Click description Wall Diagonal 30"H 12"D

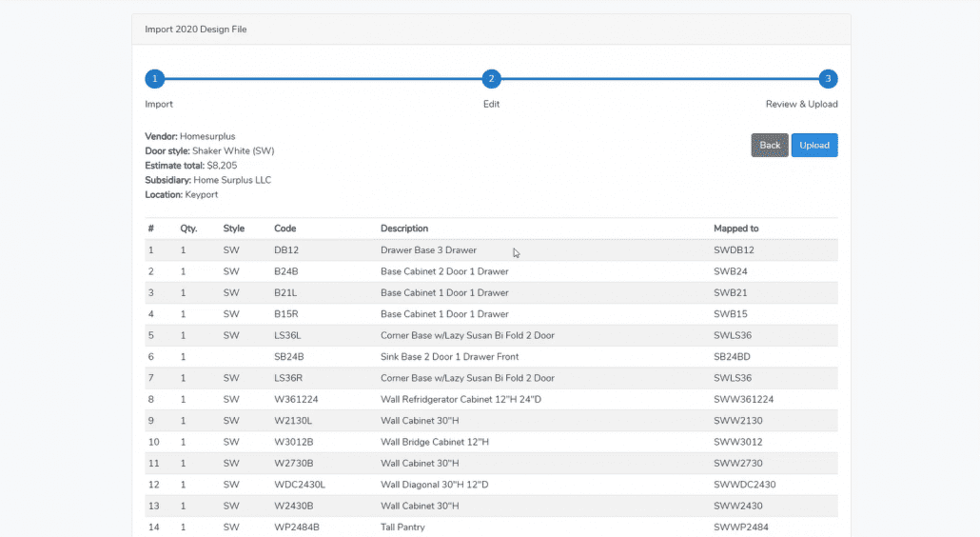(435, 485)
